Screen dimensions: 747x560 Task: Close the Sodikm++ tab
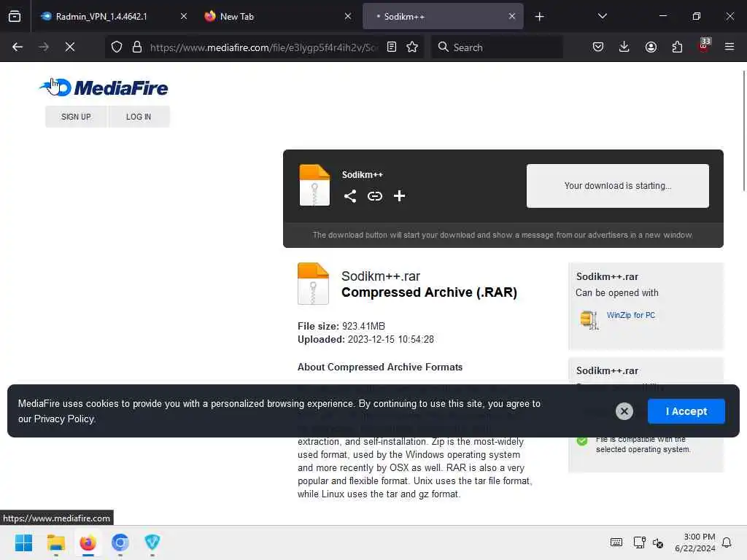pyautogui.click(x=511, y=16)
